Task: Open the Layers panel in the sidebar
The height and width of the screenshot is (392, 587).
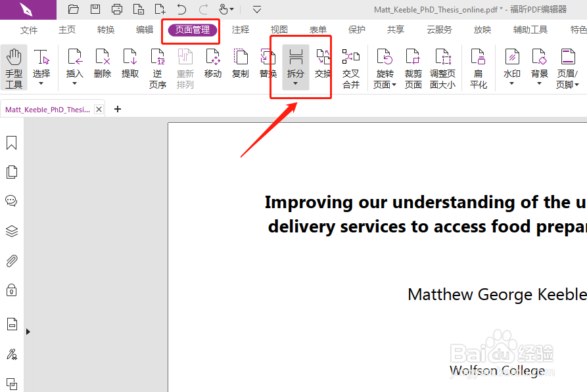Action: tap(12, 231)
